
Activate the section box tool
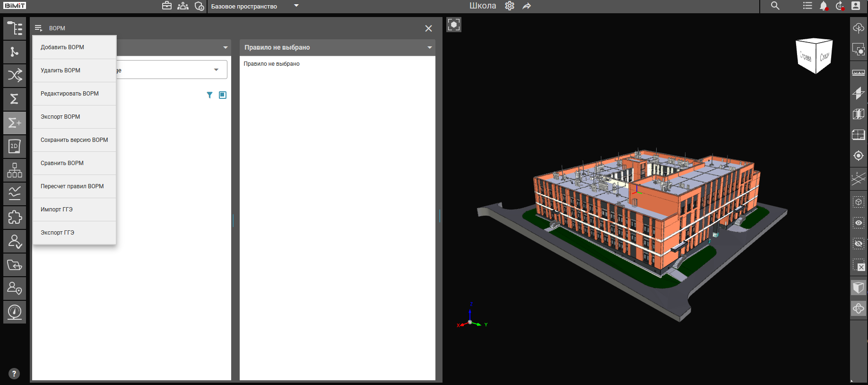point(859,114)
